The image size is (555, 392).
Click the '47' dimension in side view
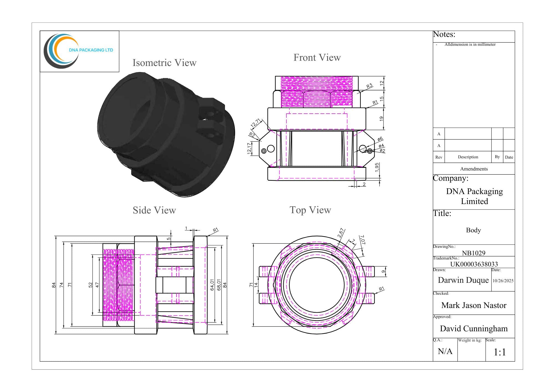point(97,285)
